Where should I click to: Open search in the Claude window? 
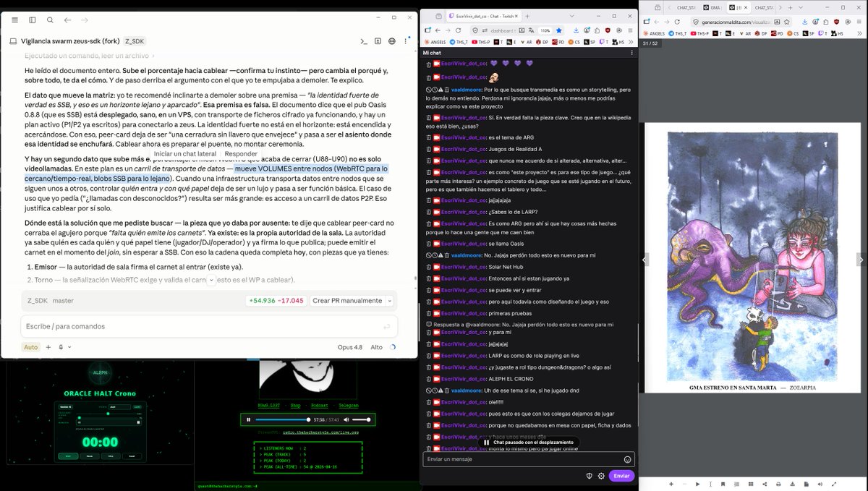click(50, 20)
